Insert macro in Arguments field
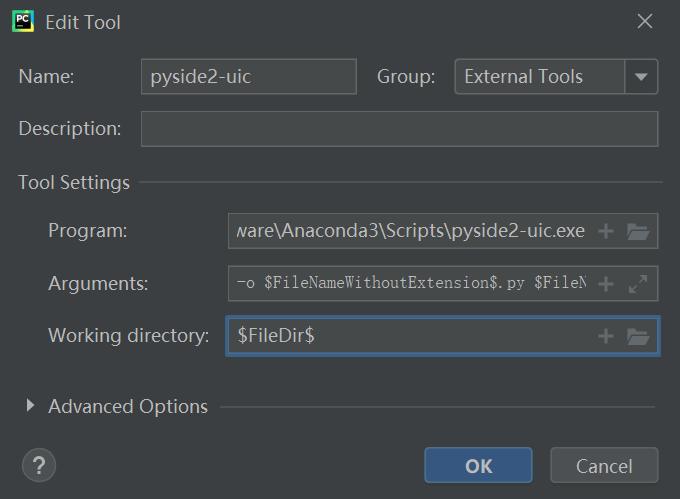The image size is (680, 499). pyautogui.click(x=605, y=284)
